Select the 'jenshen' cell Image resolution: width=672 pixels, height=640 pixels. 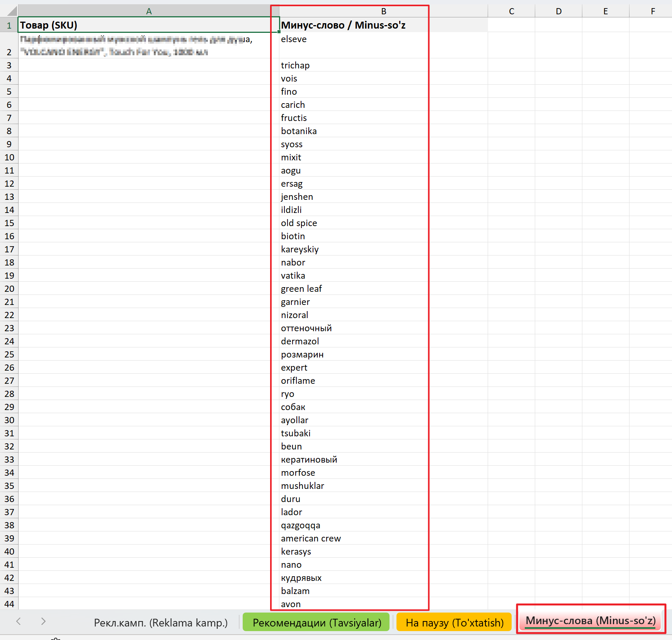coord(383,197)
